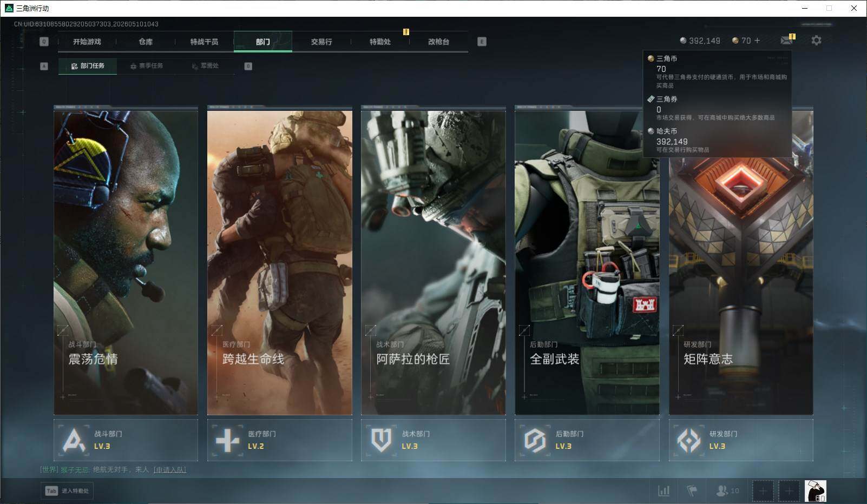The width and height of the screenshot is (867, 504).
Task: Click the Tab 进入特勤处 button
Action: tap(67, 490)
